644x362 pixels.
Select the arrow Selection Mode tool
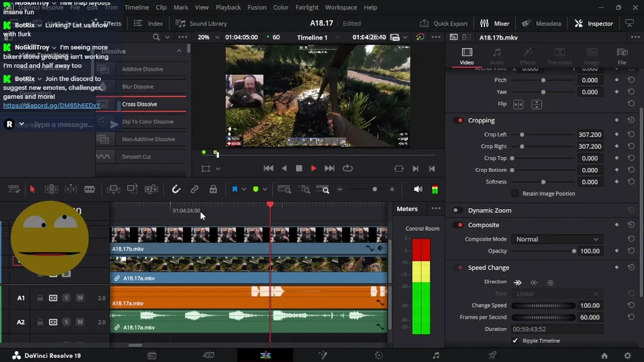coord(32,189)
